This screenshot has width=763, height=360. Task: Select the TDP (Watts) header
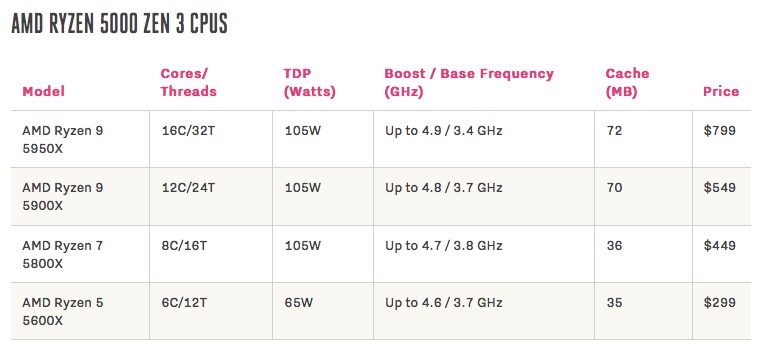[x=309, y=82]
